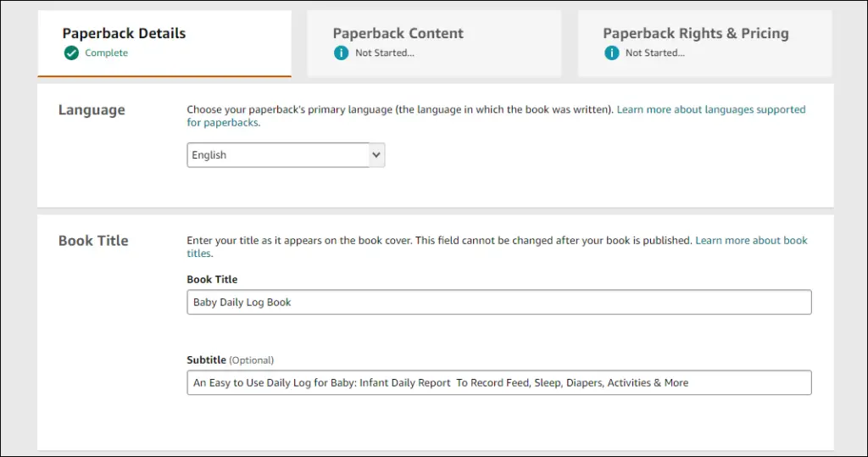Click the Complete status text
Screen dimensions: 868x457
106,53
